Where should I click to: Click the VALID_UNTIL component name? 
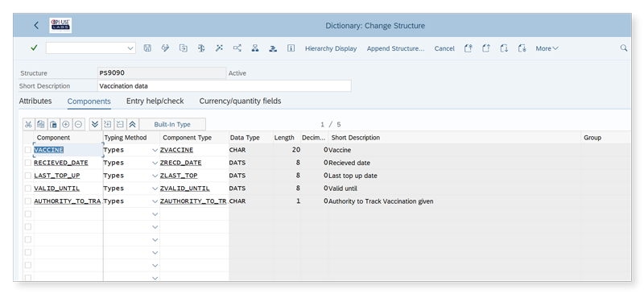[x=56, y=188]
